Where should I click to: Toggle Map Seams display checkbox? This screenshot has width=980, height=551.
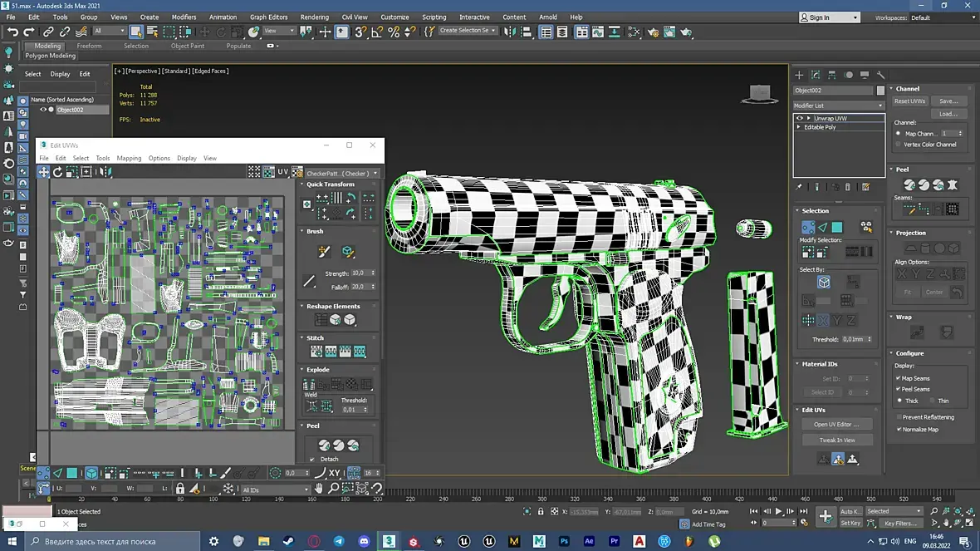pyautogui.click(x=899, y=378)
